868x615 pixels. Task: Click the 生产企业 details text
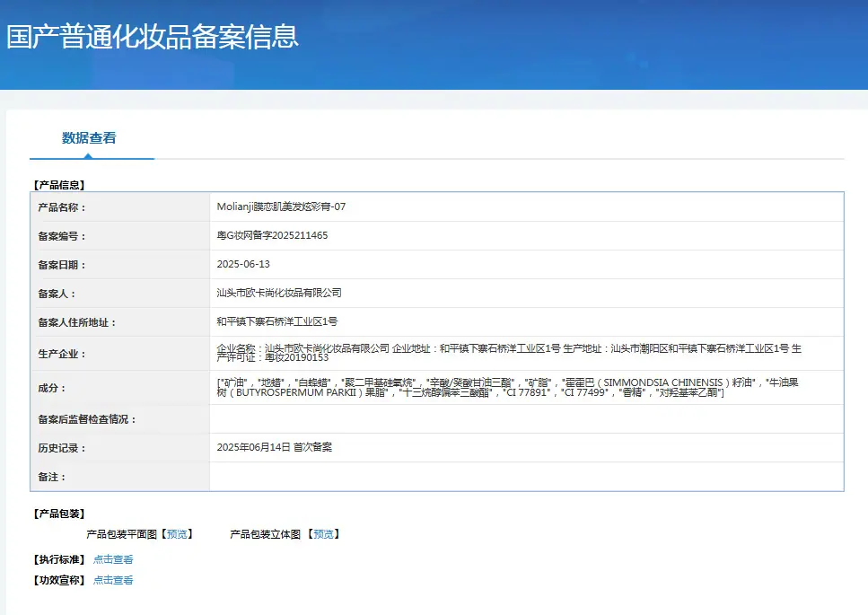coord(509,353)
